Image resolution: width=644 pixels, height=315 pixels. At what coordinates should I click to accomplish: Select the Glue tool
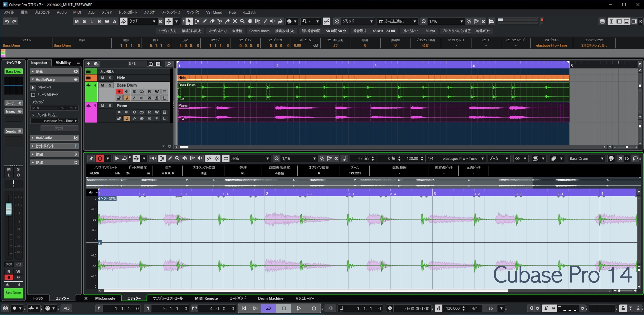[x=227, y=22]
